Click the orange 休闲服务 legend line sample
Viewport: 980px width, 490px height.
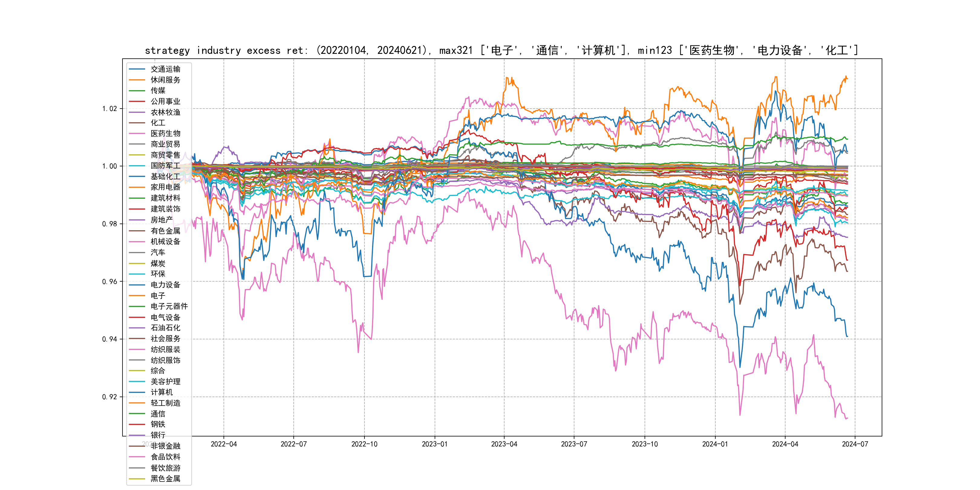[x=137, y=80]
